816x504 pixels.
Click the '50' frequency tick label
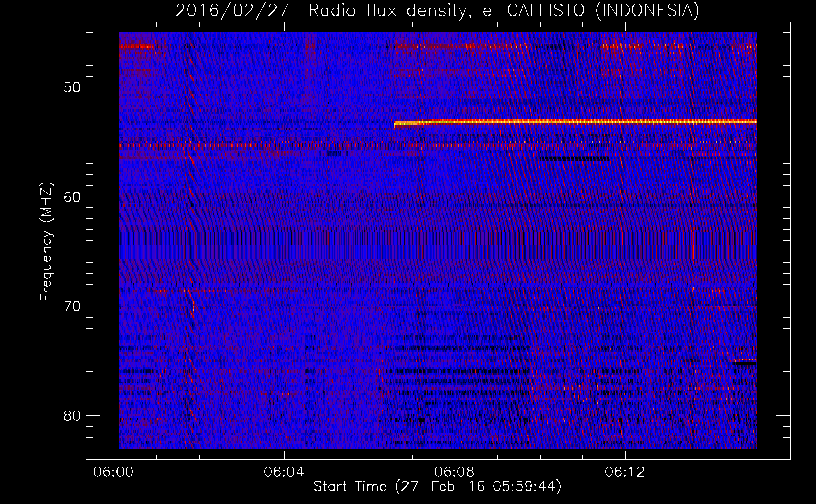pos(72,87)
